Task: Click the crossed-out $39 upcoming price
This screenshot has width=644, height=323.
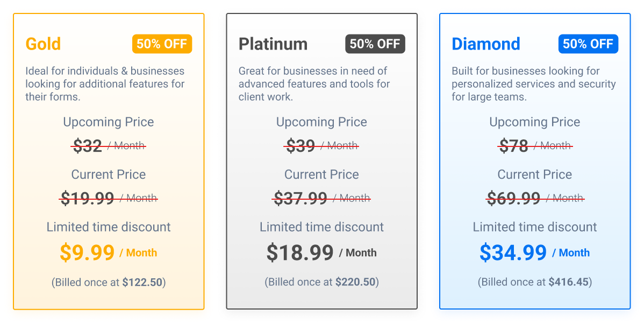Action: pos(321,145)
